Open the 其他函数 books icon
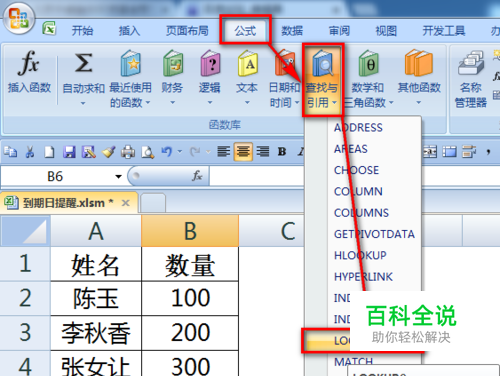The height and width of the screenshot is (376, 500). [419, 63]
